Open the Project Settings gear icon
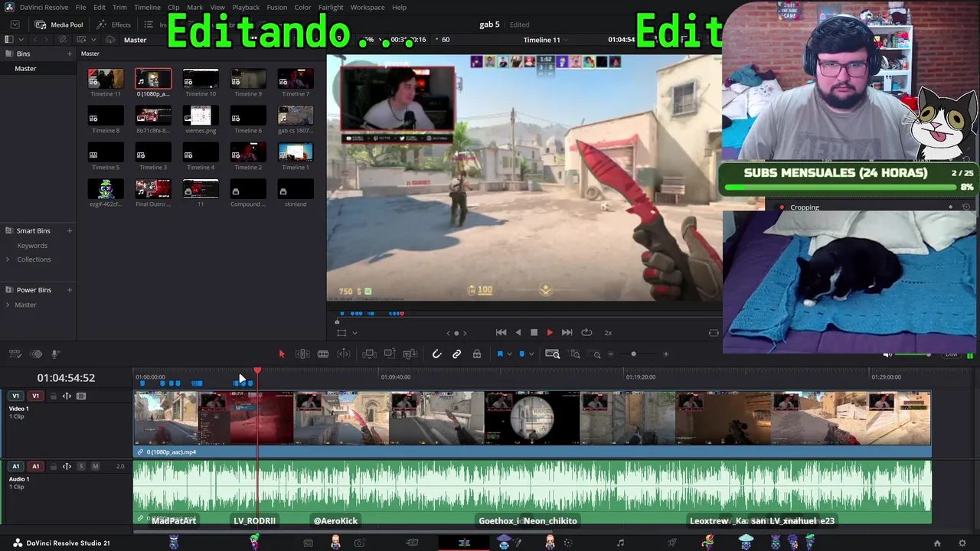The width and height of the screenshot is (980, 551). tap(962, 543)
